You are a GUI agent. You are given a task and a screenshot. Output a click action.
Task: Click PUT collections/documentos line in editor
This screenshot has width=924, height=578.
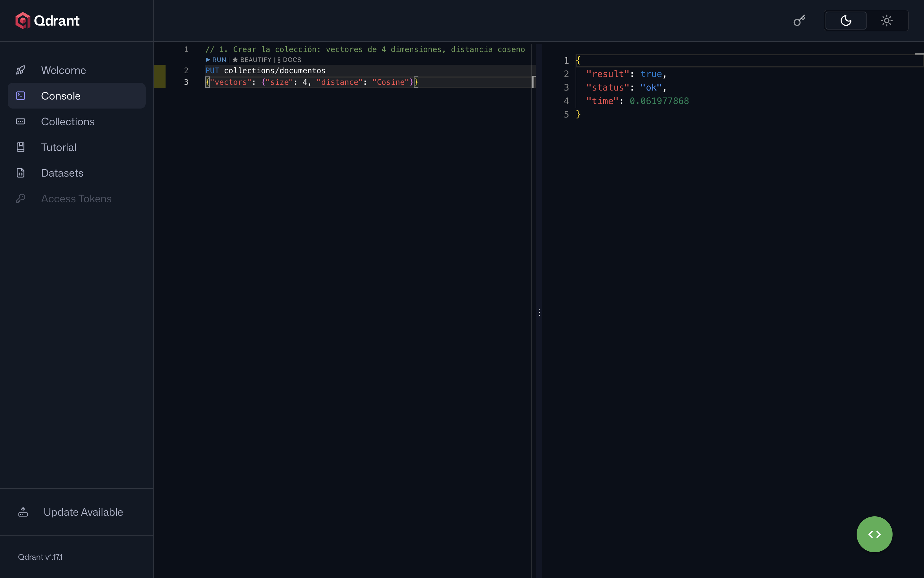click(x=265, y=70)
